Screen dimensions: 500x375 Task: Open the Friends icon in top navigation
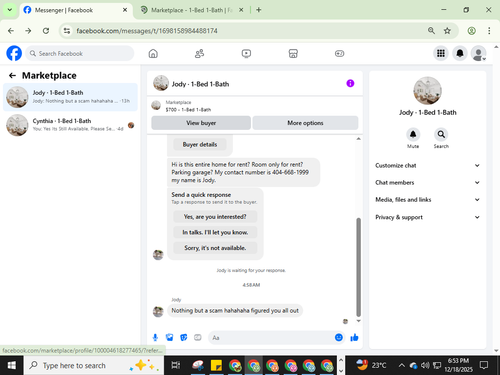(199, 53)
